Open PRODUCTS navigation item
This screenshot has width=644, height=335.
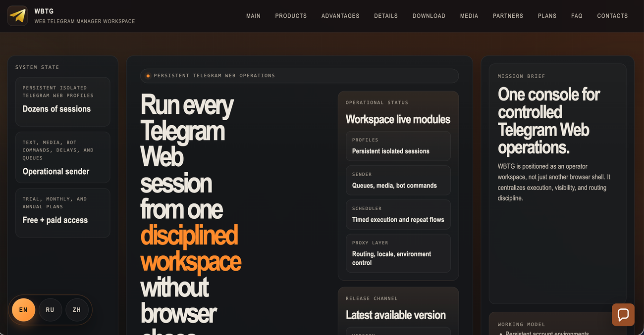click(x=291, y=16)
